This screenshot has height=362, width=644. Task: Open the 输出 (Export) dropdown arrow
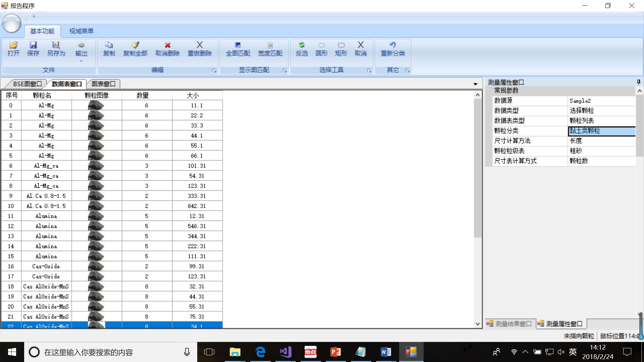pyautogui.click(x=81, y=61)
